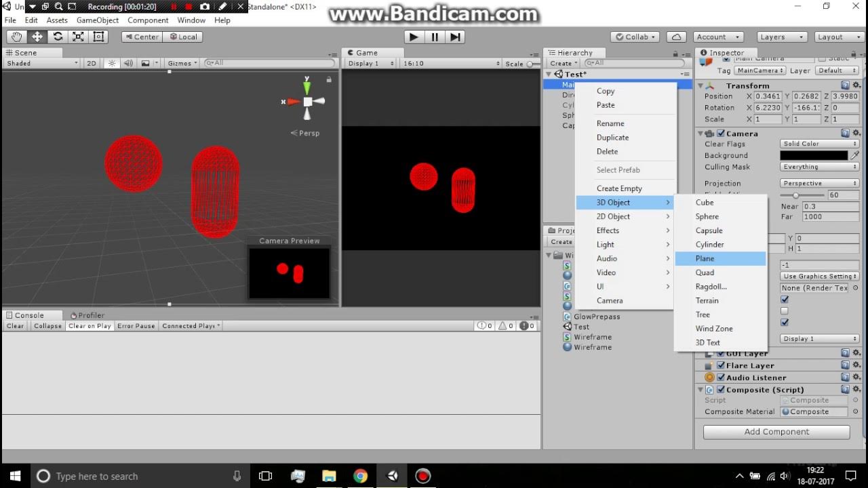Click the Step frame button
Screen dimensions: 868x488
click(x=455, y=37)
